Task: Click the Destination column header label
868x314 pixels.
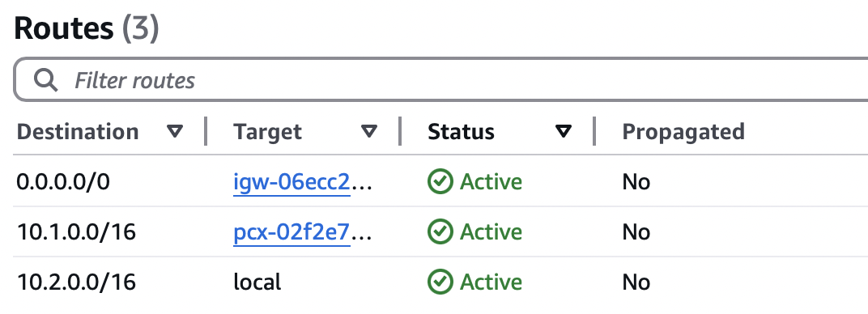Action: (78, 132)
